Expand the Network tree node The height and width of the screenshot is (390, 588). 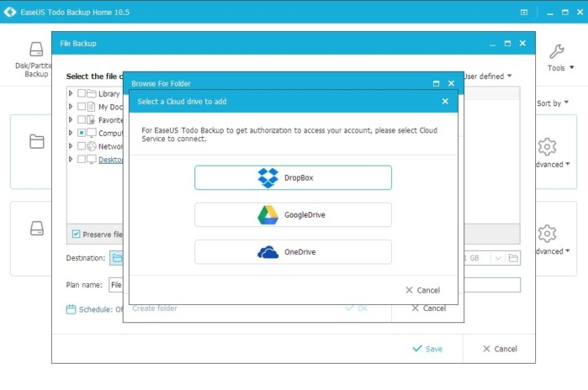click(71, 145)
